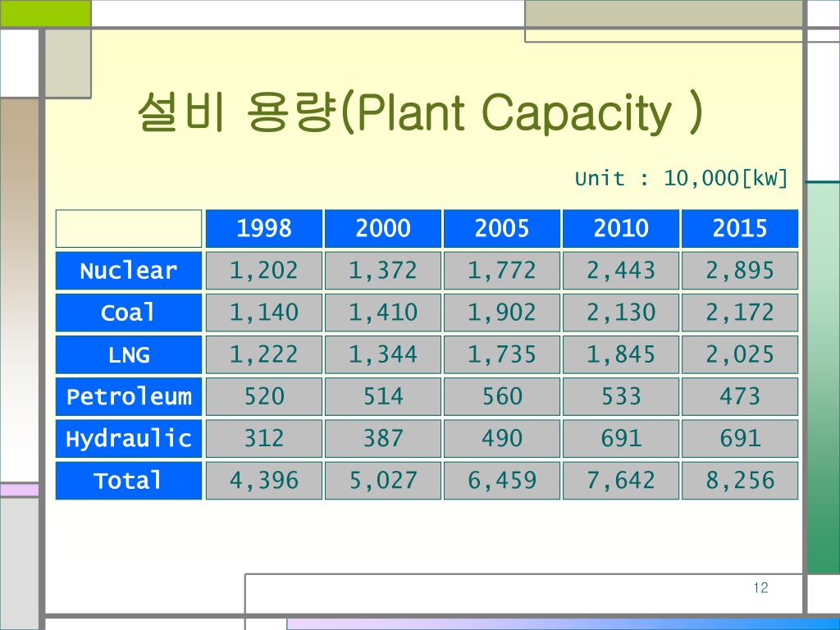This screenshot has height=630, width=840.
Task: Select Coal 2010 value 2,130
Action: click(x=621, y=313)
